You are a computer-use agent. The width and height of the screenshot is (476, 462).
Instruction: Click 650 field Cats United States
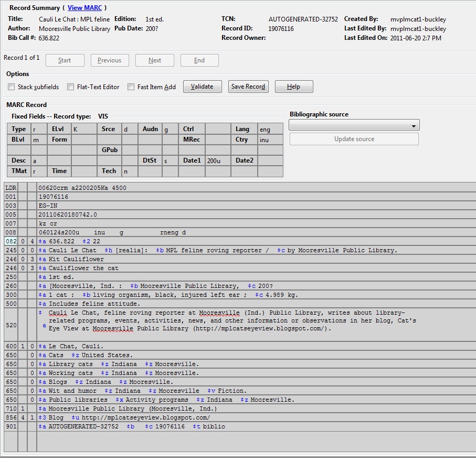(x=256, y=355)
